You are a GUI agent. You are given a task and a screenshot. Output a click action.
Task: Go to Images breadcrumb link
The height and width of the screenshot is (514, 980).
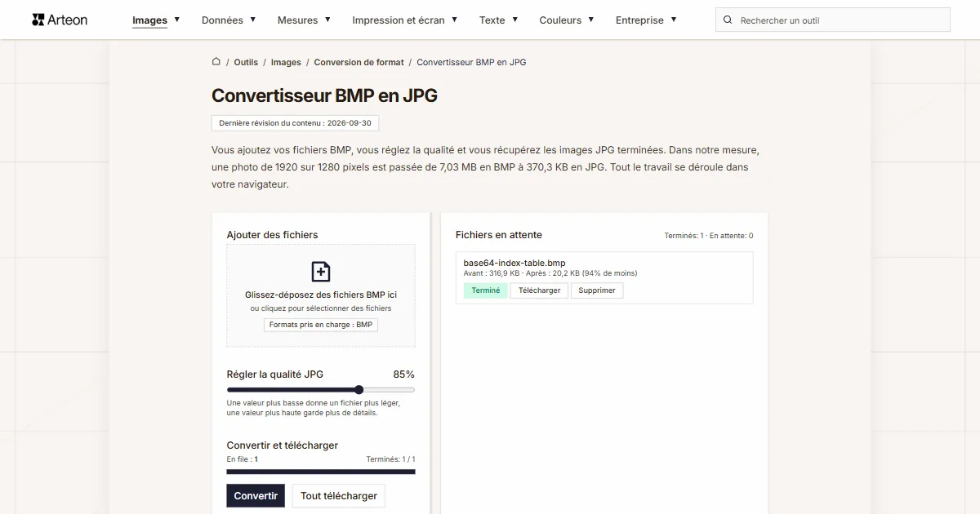pos(286,62)
